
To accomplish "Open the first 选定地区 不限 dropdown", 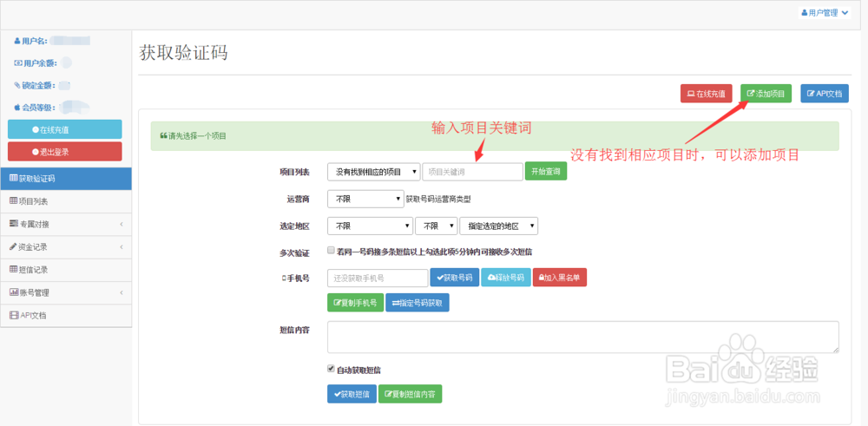I will point(371,226).
